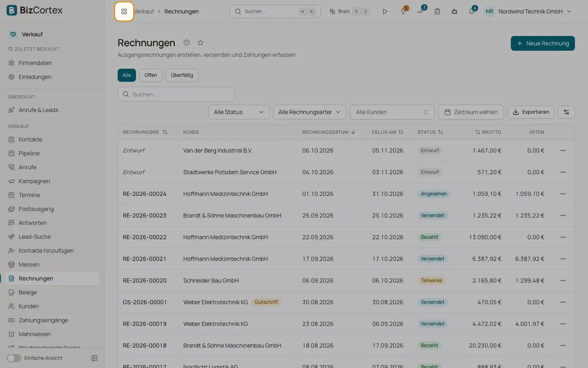Select the Alle filter tab
This screenshot has height=368, width=588.
pos(127,75)
